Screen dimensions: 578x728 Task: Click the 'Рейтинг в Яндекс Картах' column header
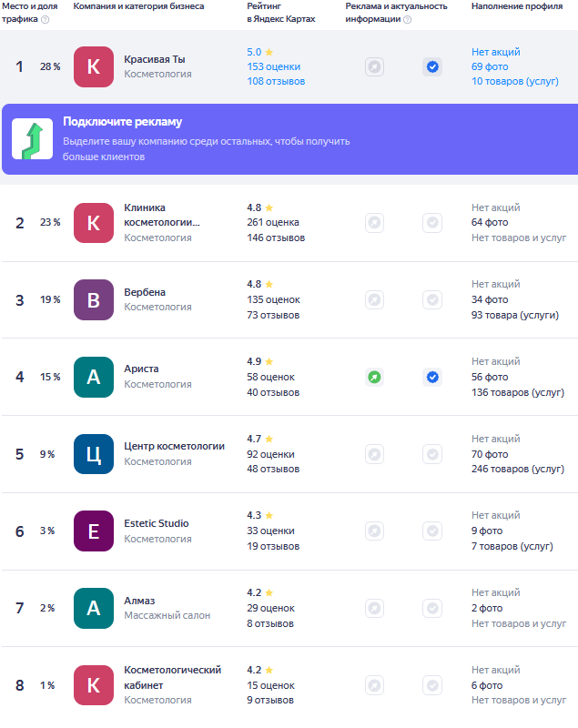click(281, 13)
